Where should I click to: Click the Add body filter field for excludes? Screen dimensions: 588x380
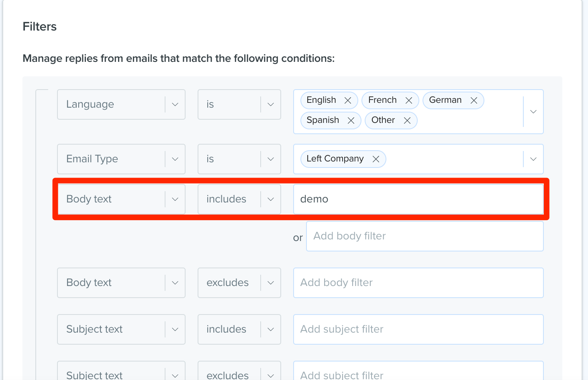pyautogui.click(x=419, y=283)
